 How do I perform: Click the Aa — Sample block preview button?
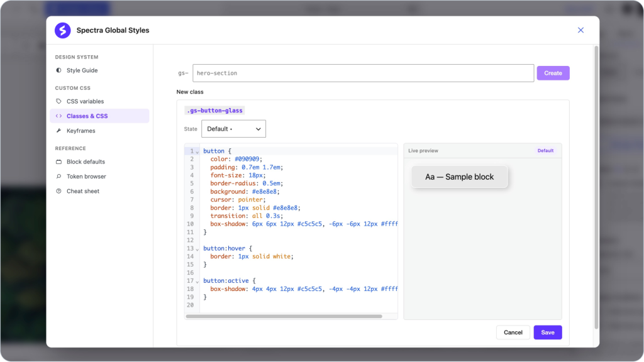coord(459,177)
